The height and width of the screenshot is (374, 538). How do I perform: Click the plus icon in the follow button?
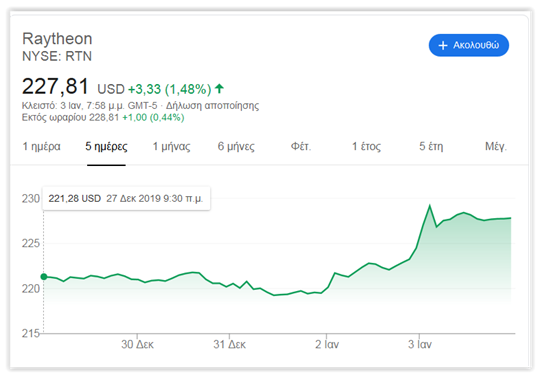tap(443, 45)
